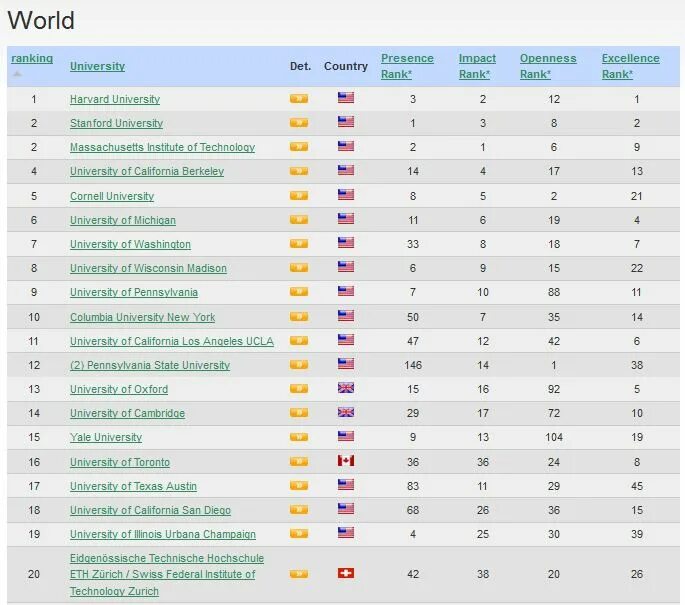Viewport: 685px width, 605px height.
Task: Open details icon for University of Wisconsin Madison
Action: [x=299, y=267]
